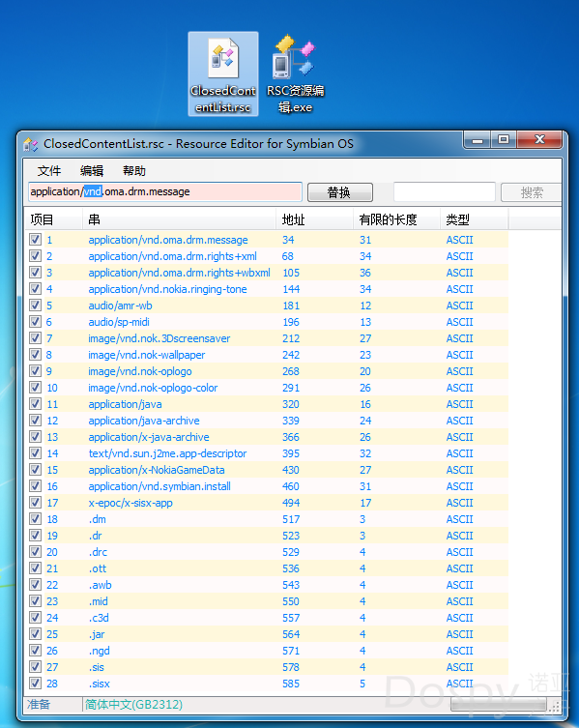
Task: Click the 搜索 search button
Action: [532, 192]
